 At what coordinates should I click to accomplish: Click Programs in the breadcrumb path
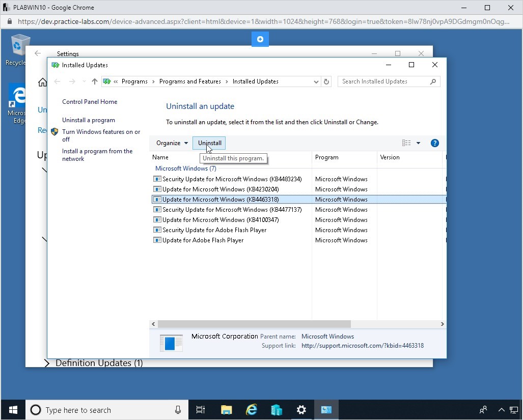pos(134,81)
